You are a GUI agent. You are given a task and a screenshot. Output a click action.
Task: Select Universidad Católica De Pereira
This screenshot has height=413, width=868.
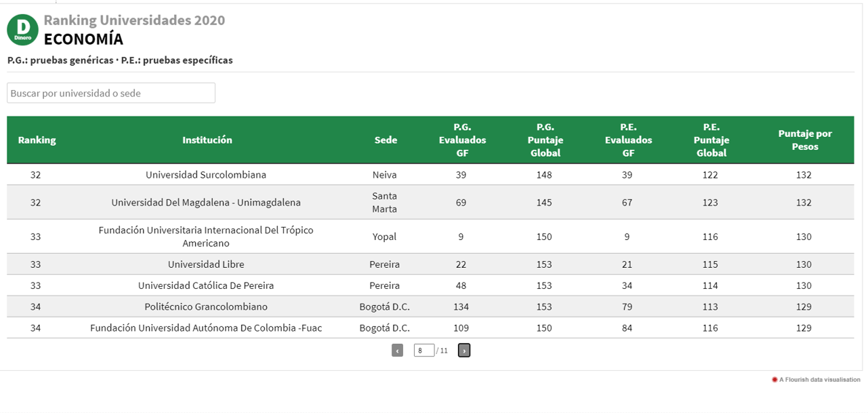coord(206,286)
